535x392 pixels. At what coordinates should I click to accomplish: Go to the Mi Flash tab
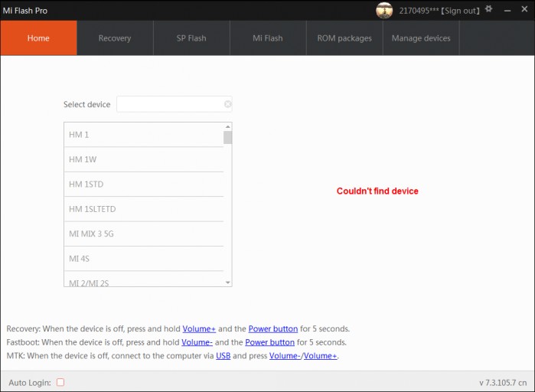tap(268, 38)
